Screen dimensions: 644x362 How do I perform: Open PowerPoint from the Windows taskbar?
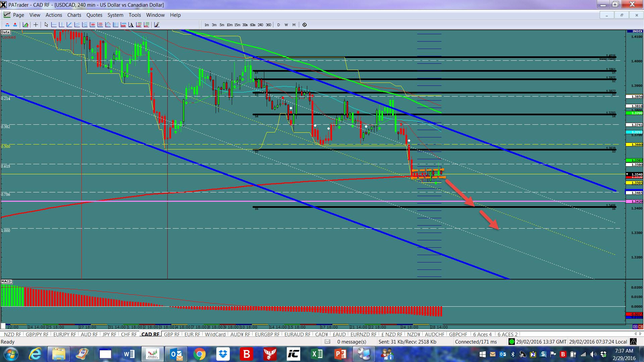(x=340, y=354)
